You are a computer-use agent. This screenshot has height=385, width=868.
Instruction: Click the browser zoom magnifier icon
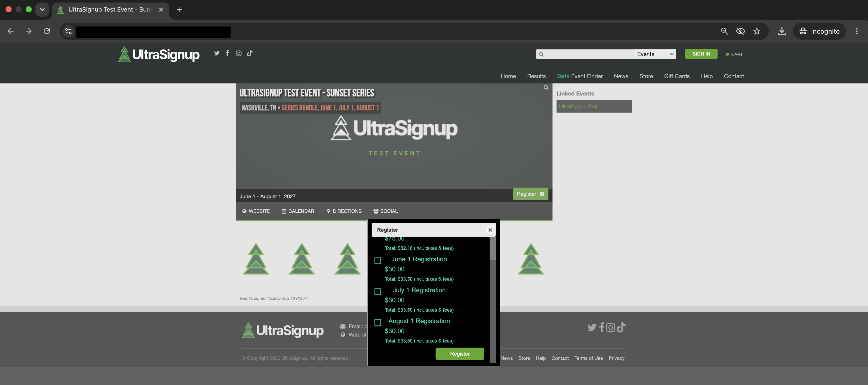pyautogui.click(x=724, y=31)
